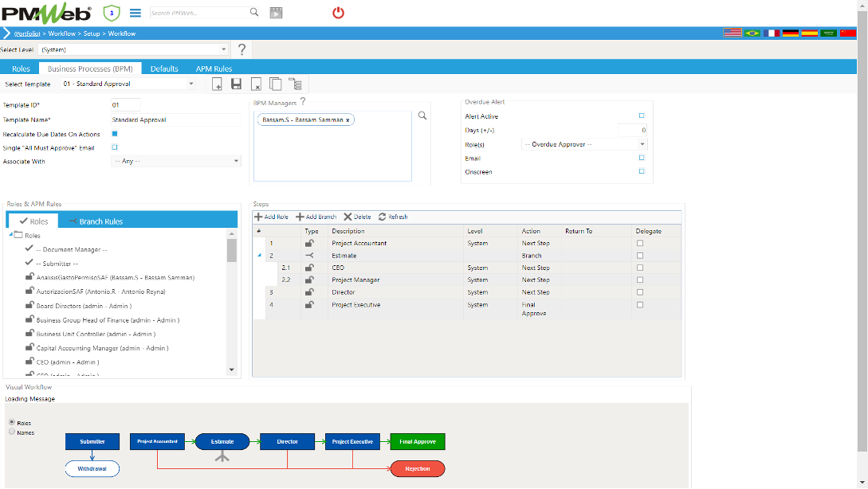Click help question mark beside Select Level

pos(242,49)
